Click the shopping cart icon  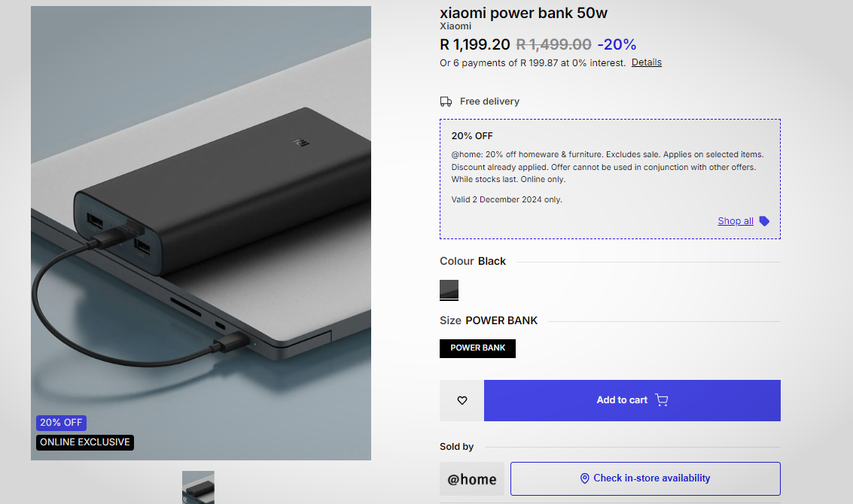coord(661,400)
